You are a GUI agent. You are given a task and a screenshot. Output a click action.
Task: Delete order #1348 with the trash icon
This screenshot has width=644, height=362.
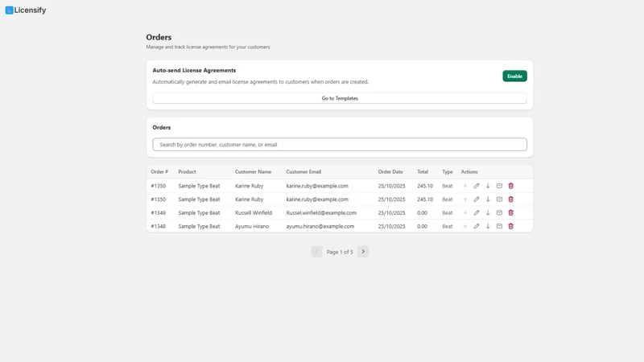[x=511, y=226]
